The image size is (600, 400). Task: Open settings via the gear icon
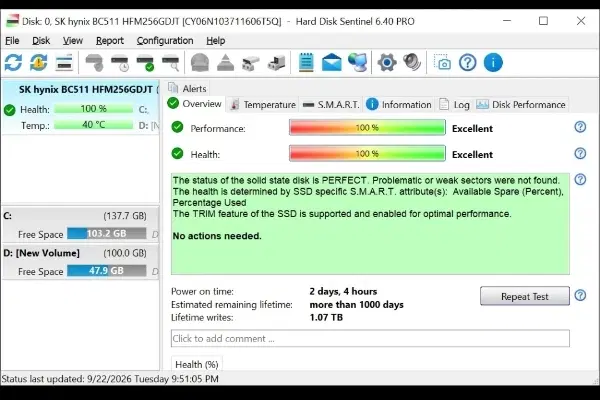point(387,62)
